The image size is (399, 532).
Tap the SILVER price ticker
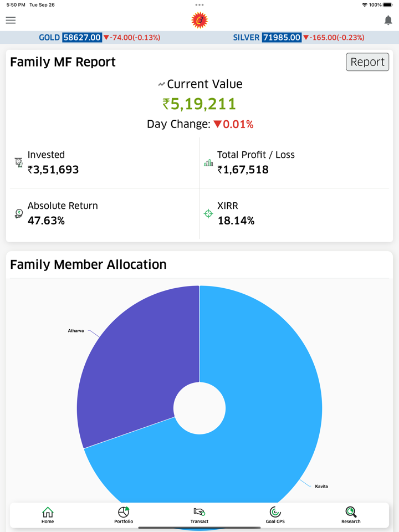(x=298, y=38)
